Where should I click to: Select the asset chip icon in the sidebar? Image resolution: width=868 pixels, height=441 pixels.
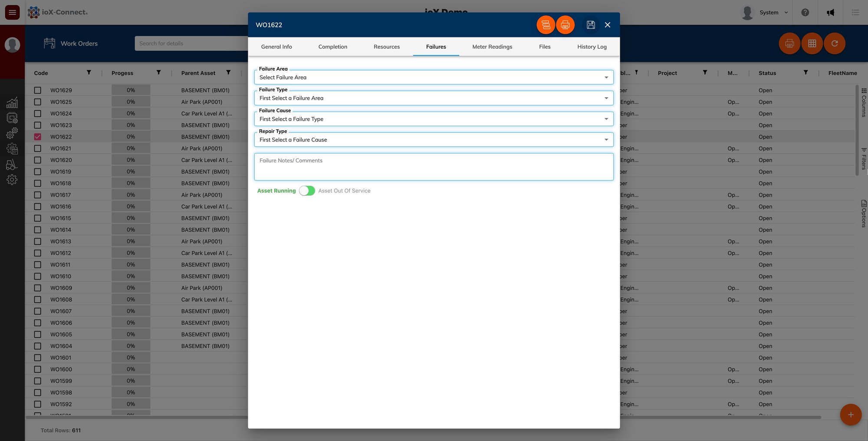[x=12, y=118]
